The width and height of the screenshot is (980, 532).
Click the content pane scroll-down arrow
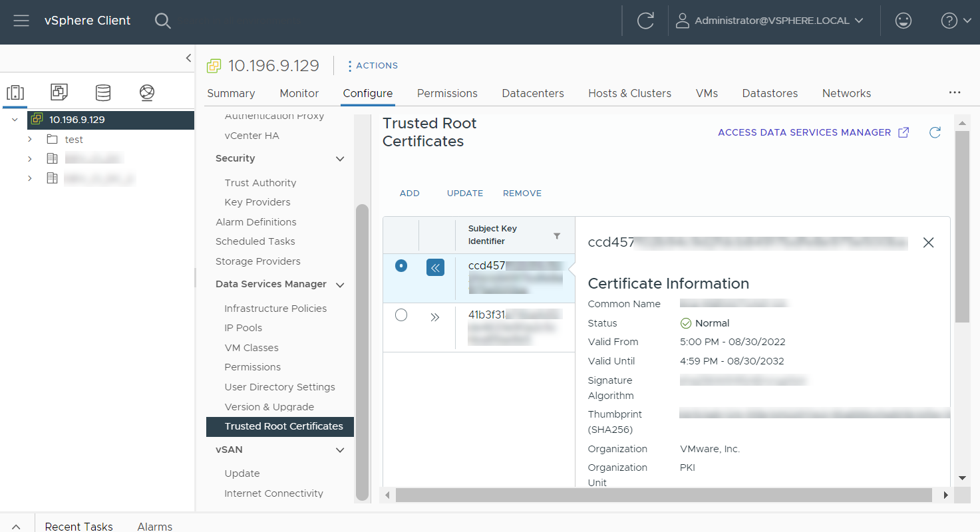(x=962, y=478)
